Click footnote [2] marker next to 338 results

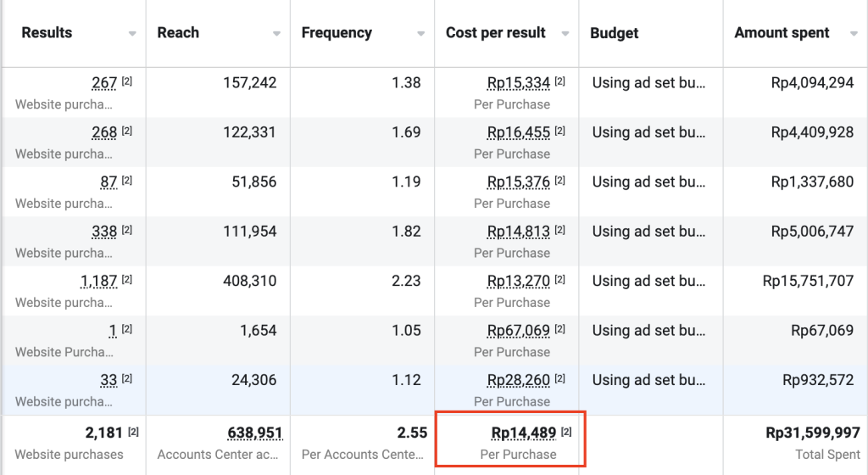127,231
